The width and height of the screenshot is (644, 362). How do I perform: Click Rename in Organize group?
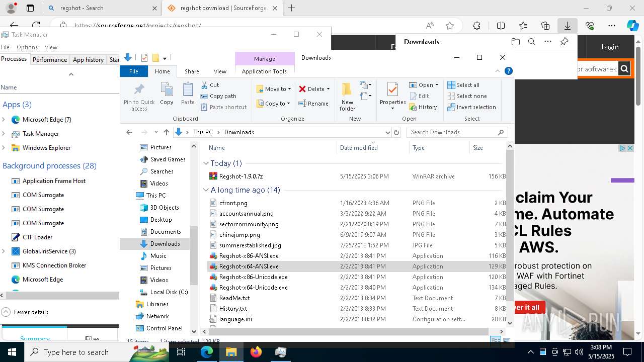pyautogui.click(x=313, y=104)
